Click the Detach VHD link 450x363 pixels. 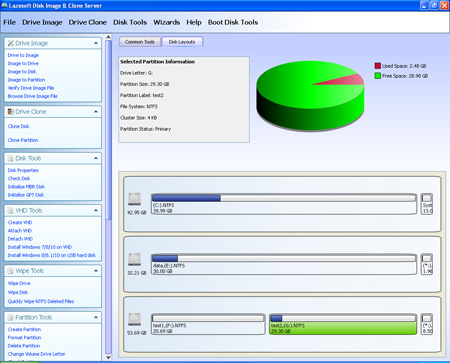tap(20, 239)
